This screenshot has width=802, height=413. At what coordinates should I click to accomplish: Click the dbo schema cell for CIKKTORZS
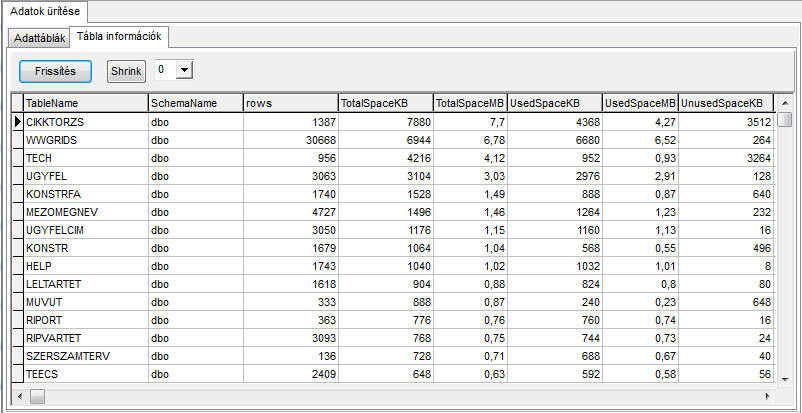tap(195, 122)
